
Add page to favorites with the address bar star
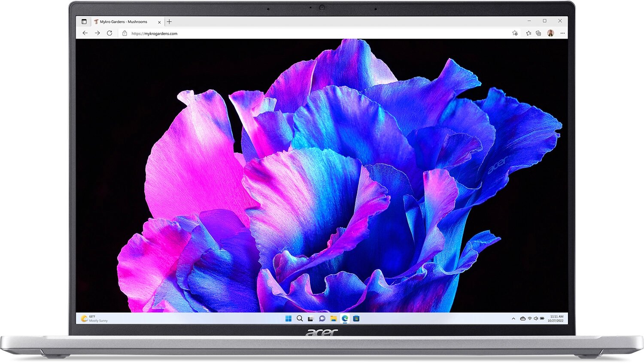pyautogui.click(x=514, y=33)
